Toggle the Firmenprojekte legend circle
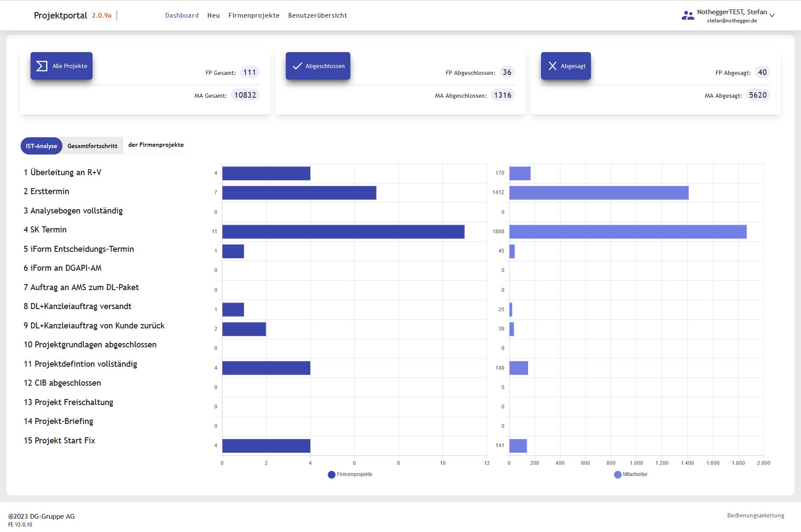 click(x=331, y=474)
